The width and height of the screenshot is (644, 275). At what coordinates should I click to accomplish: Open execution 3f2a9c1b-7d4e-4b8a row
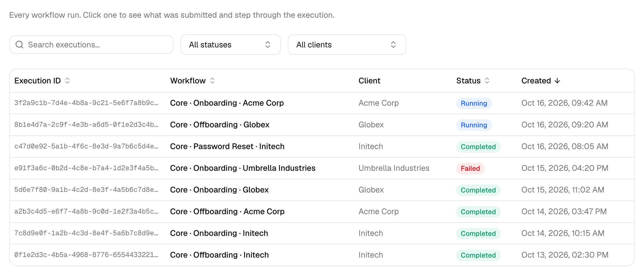(322, 103)
